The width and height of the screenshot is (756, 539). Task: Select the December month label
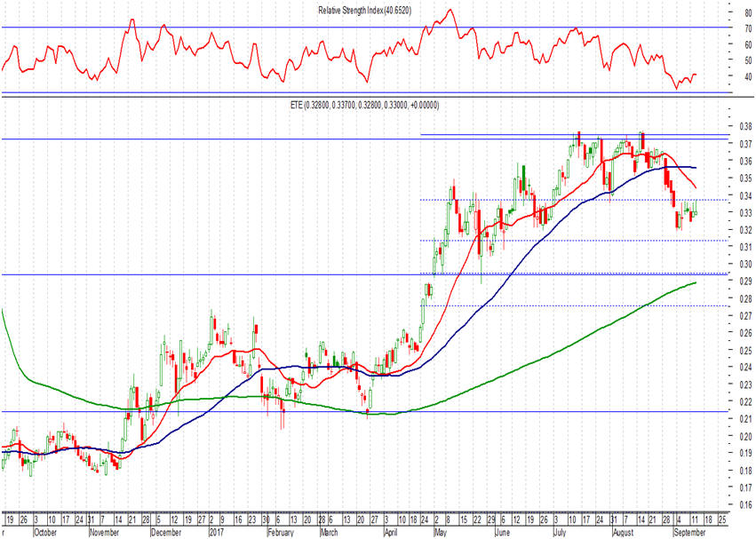[166, 532]
